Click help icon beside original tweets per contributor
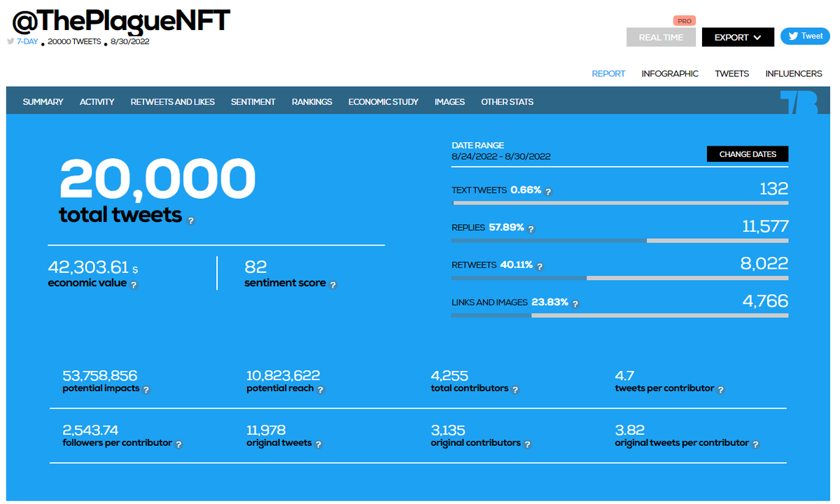Viewport: 840px width, 504px height. point(755,444)
